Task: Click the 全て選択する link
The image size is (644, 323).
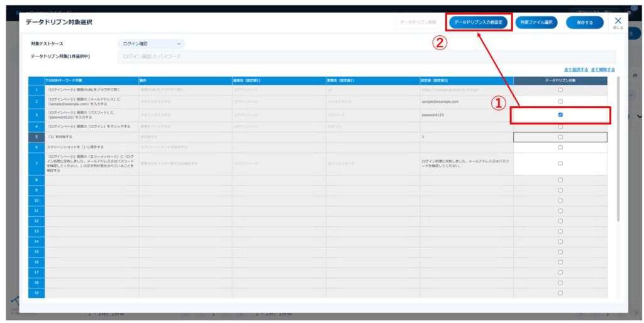Action: [x=576, y=69]
